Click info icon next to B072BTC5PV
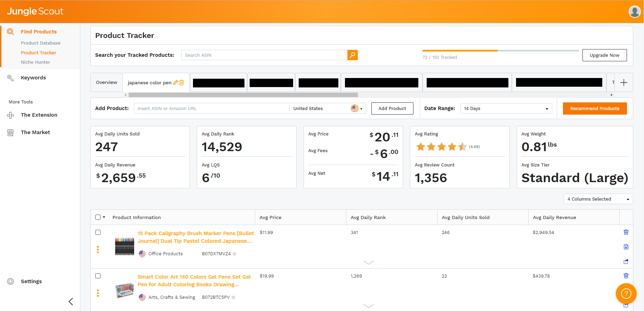The image size is (644, 311). pyautogui.click(x=233, y=297)
